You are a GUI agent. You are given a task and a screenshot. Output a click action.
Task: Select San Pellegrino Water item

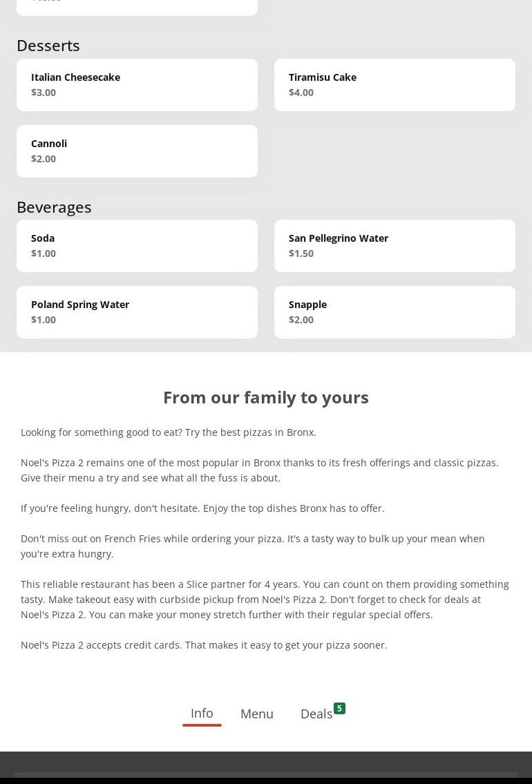pyautogui.click(x=395, y=246)
